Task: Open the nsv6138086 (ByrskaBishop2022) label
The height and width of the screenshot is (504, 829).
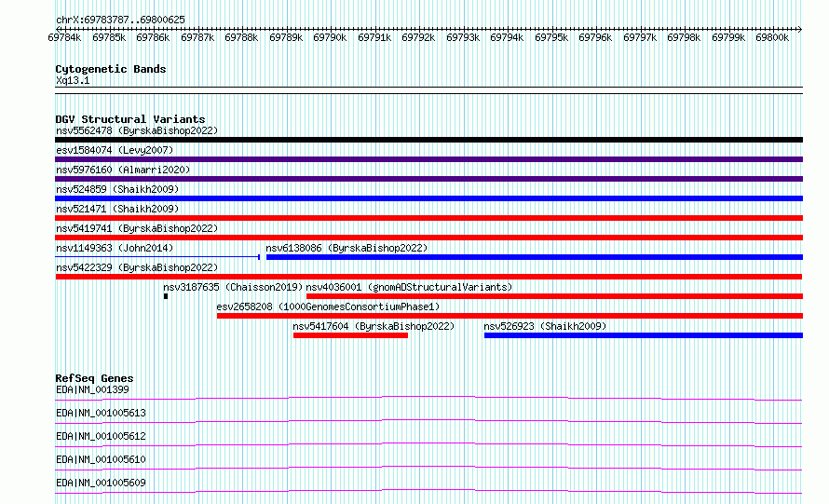Action: point(347,248)
